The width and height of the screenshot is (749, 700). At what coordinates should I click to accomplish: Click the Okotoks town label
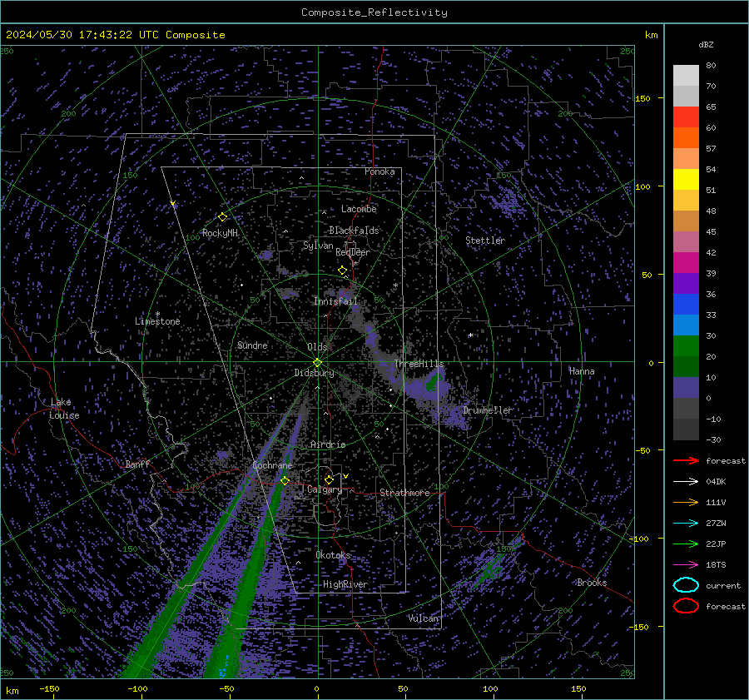point(333,555)
